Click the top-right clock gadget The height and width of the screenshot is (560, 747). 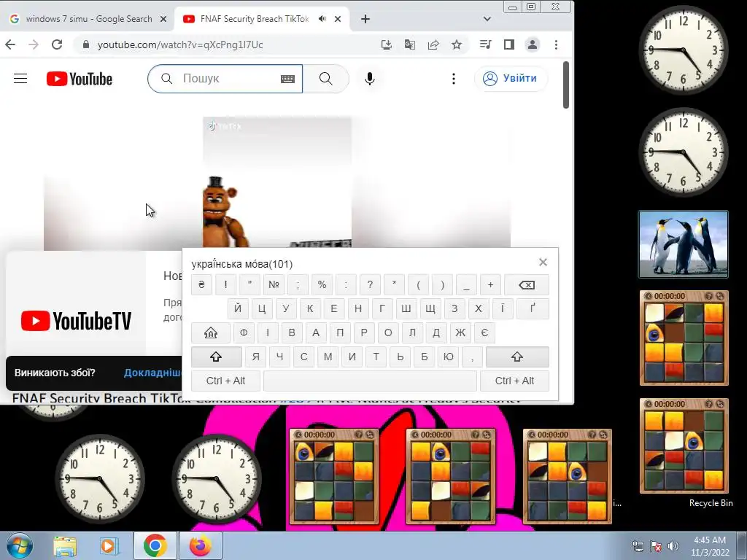pos(684,50)
